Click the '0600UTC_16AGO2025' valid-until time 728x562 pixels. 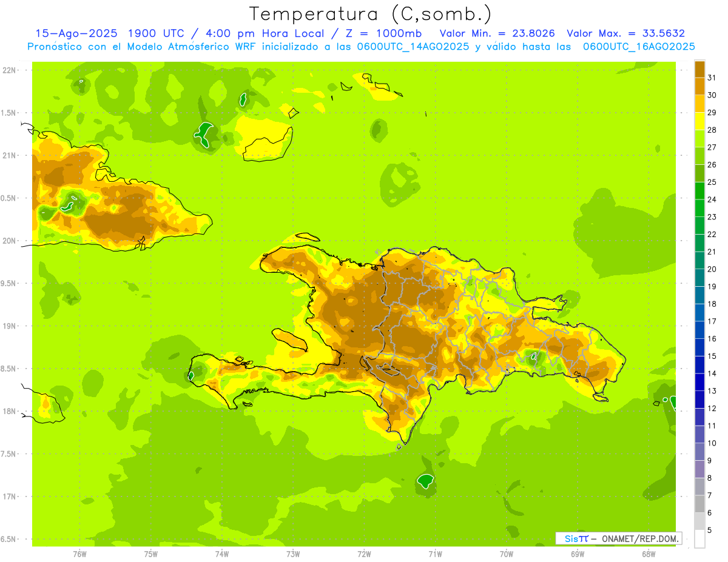639,47
